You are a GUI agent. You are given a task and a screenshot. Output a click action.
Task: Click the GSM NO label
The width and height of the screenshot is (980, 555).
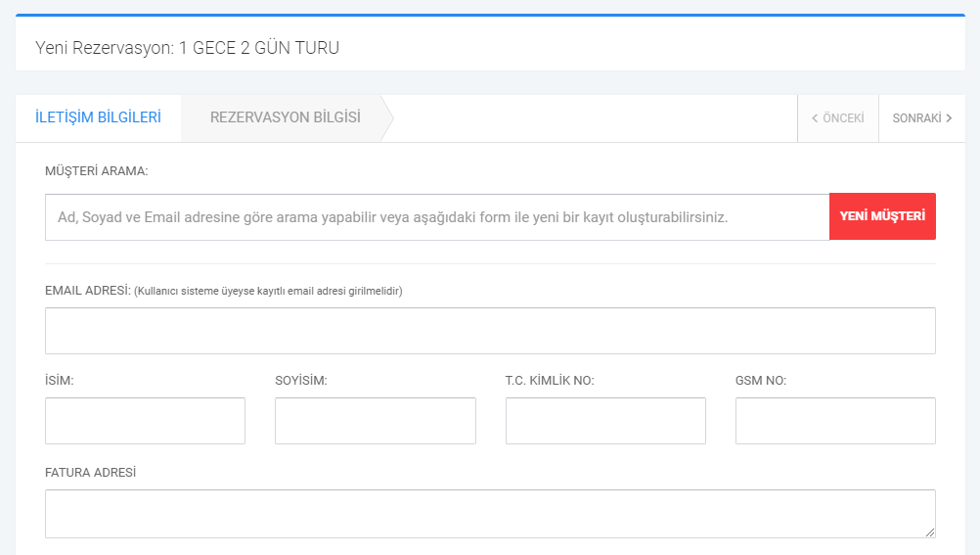761,381
